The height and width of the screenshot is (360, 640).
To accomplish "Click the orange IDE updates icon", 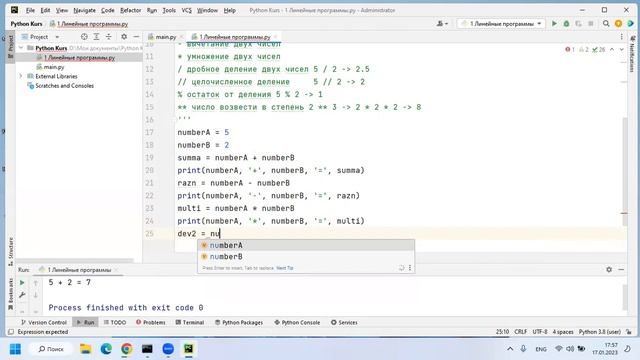I will pos(618,24).
